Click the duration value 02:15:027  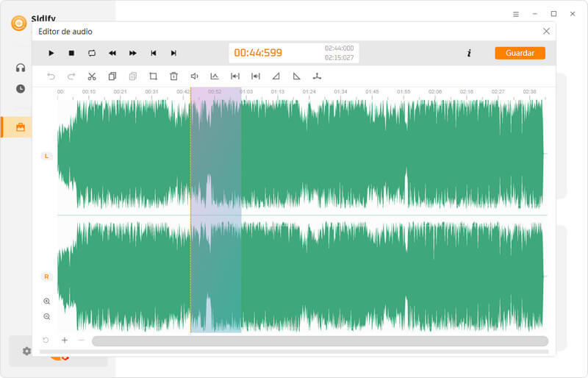click(x=339, y=58)
